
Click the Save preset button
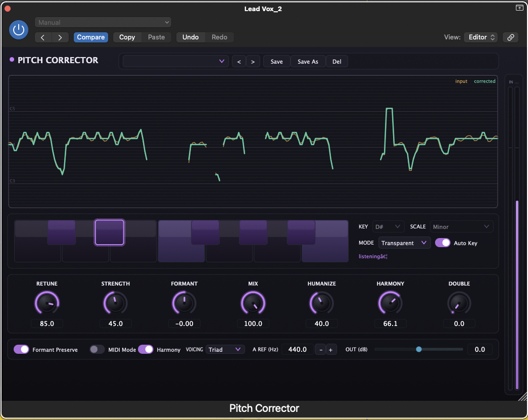point(277,62)
